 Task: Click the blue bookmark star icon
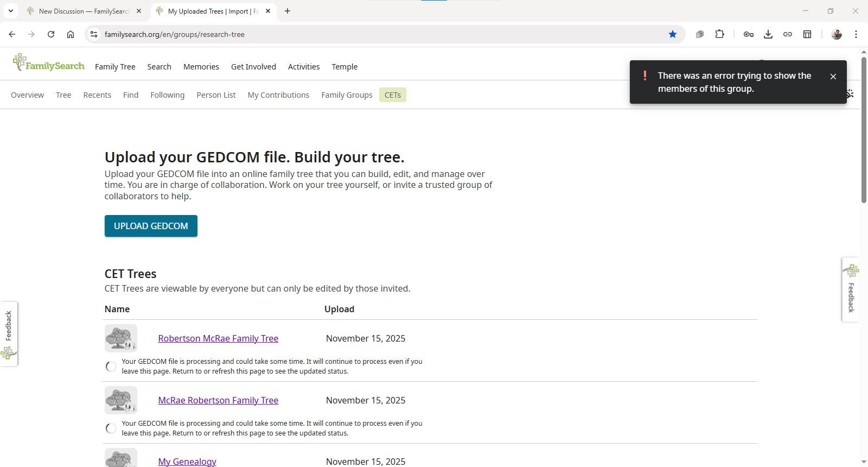click(x=673, y=34)
